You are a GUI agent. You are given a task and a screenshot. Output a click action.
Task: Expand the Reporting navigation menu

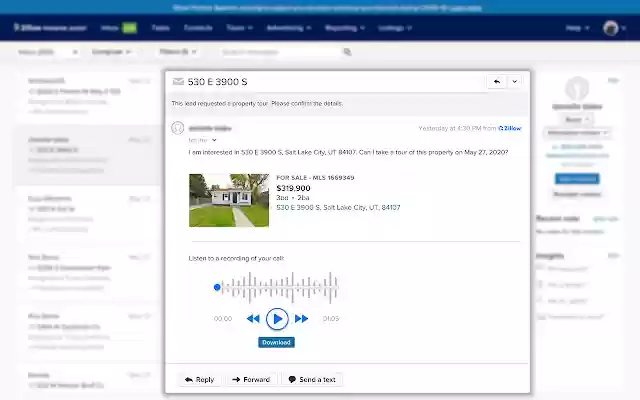[x=345, y=28]
